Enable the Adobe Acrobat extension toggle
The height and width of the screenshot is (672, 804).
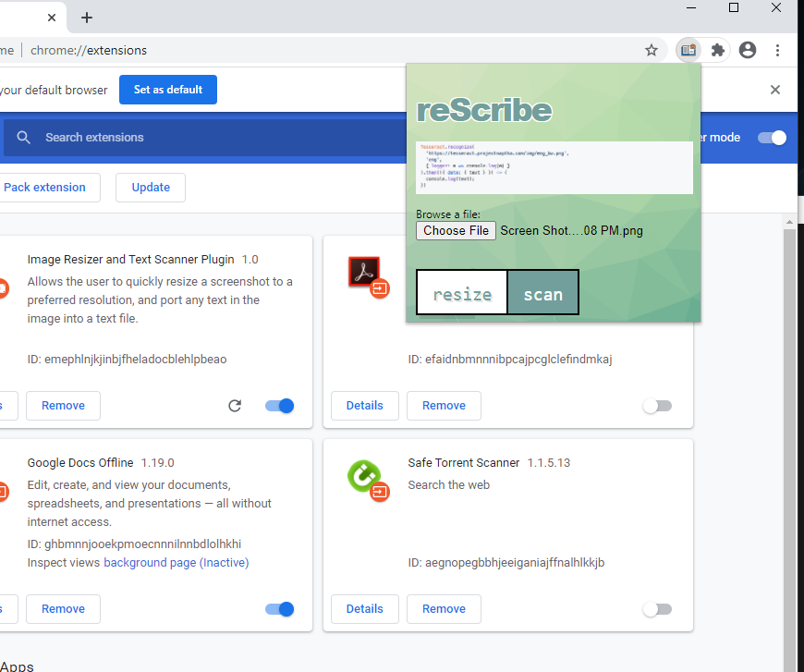click(657, 406)
